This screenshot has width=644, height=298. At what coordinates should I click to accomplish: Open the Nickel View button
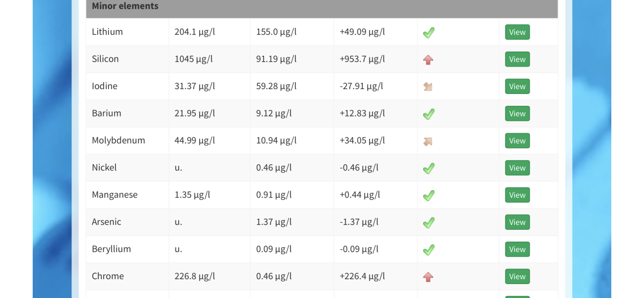pos(517,168)
